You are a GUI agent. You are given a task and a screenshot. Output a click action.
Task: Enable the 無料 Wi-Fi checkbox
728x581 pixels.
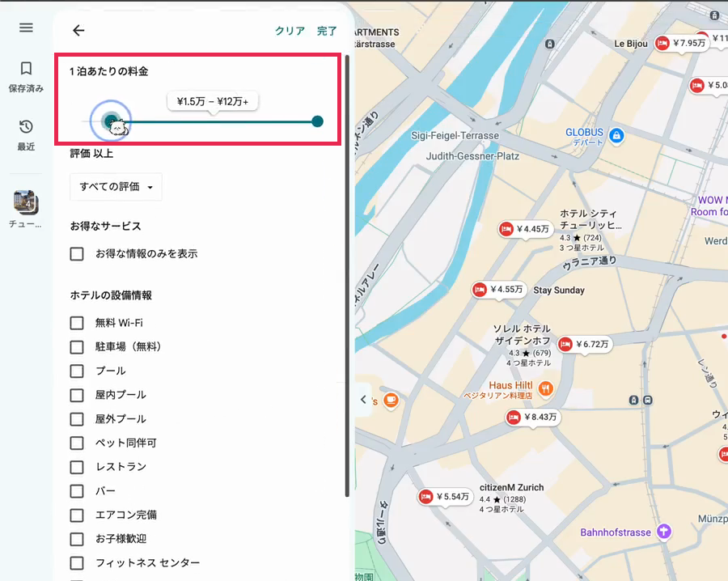click(x=77, y=323)
